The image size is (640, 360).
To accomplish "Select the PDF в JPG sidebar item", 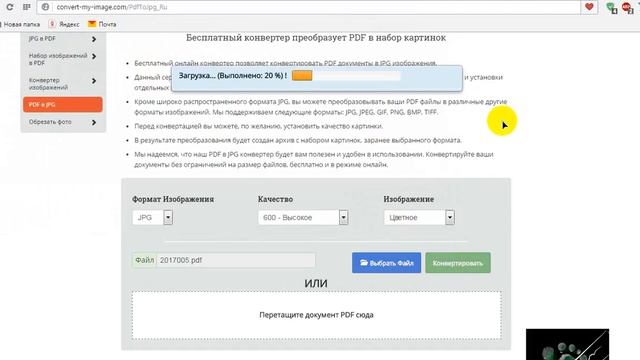I will 62,104.
